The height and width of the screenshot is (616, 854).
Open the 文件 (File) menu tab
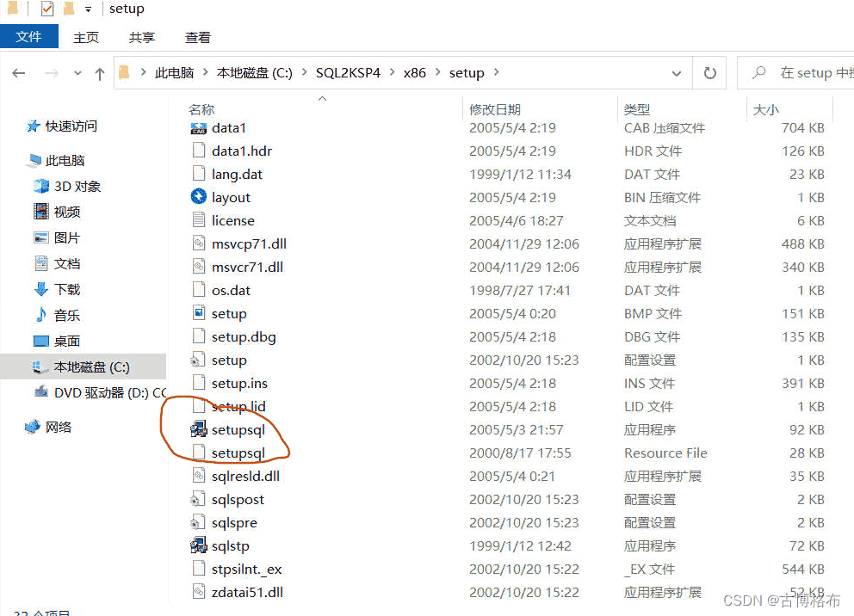pyautogui.click(x=29, y=36)
